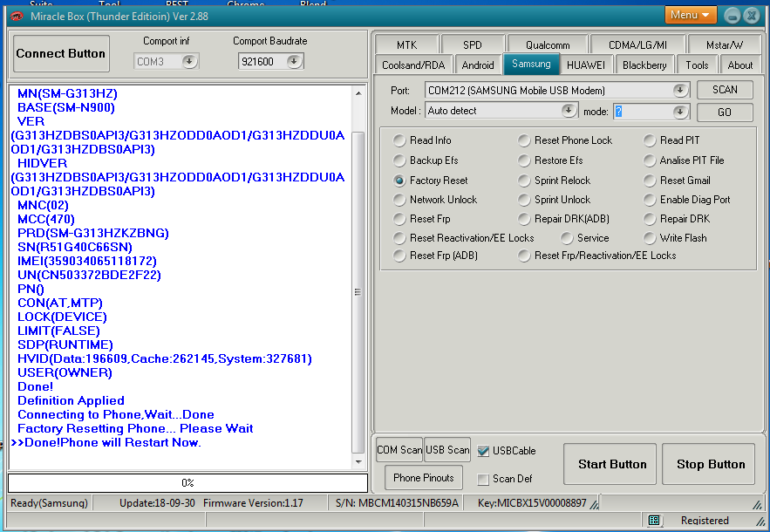Click the USB Scan button
This screenshot has height=532, width=770.
(447, 450)
